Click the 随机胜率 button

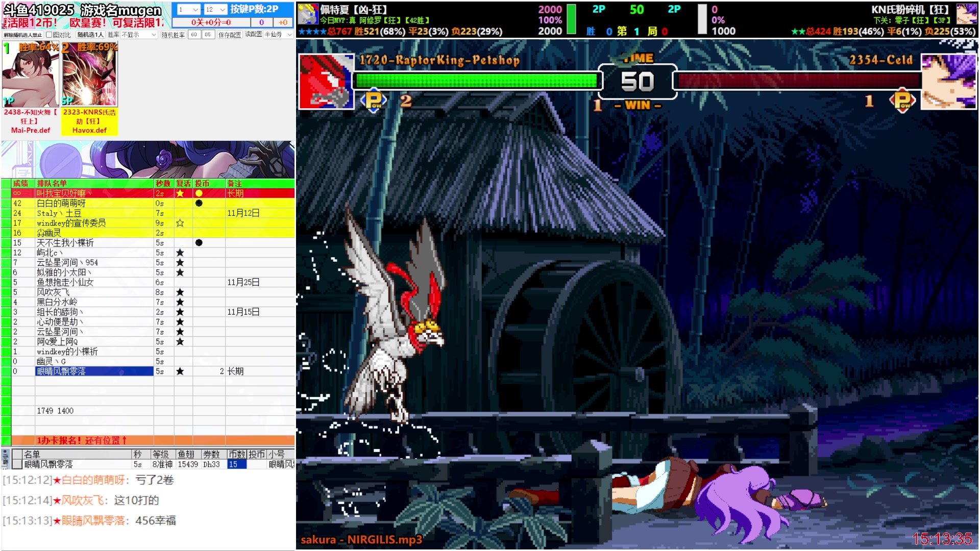tap(173, 35)
